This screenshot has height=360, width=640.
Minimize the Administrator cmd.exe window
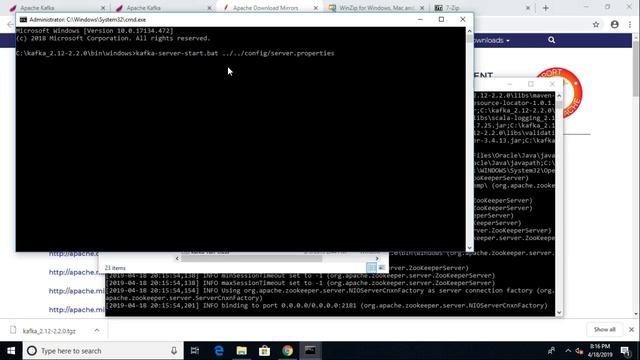pyautogui.click(x=420, y=19)
